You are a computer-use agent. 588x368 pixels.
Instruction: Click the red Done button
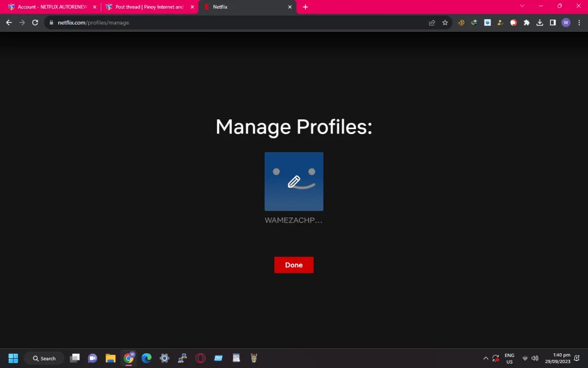pos(293,265)
